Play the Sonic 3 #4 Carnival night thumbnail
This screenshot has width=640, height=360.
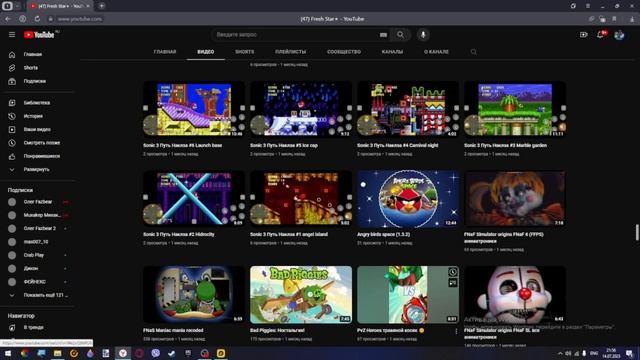tap(408, 109)
